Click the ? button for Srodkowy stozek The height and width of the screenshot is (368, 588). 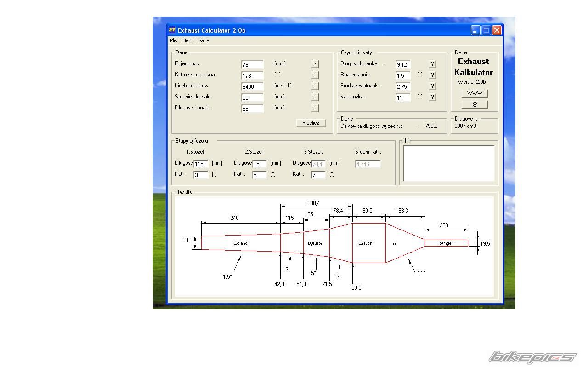point(432,86)
